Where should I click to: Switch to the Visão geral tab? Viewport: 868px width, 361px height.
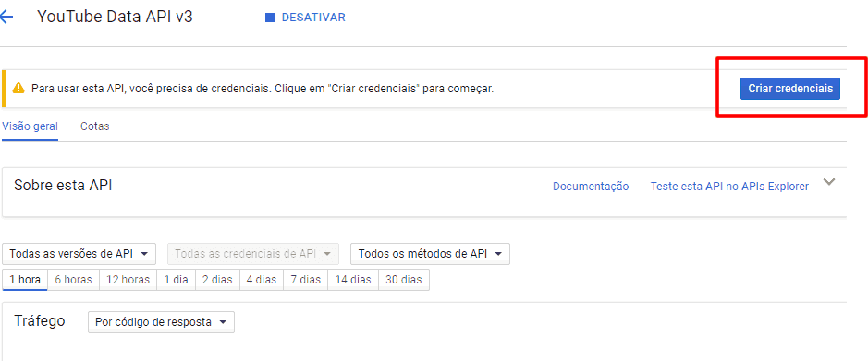[x=30, y=126]
